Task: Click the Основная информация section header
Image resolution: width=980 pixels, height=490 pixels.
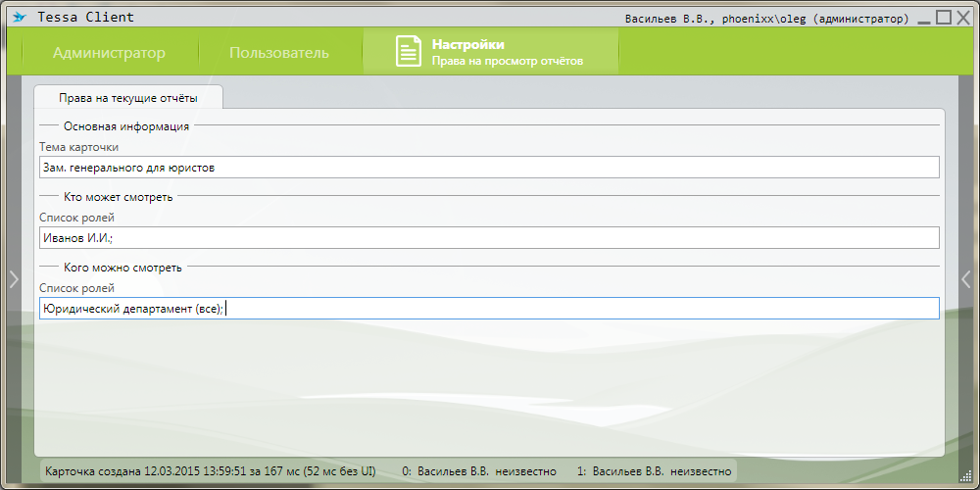Action: 126,125
